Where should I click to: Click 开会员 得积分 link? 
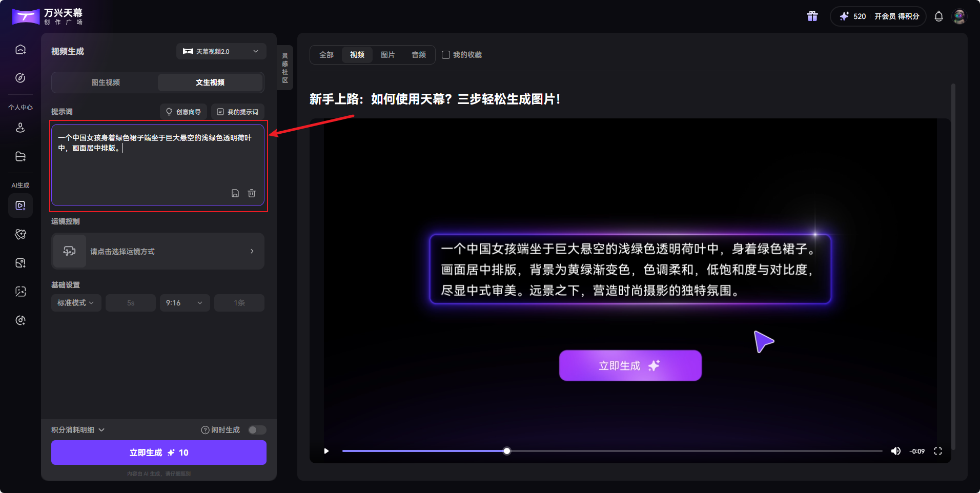point(897,16)
